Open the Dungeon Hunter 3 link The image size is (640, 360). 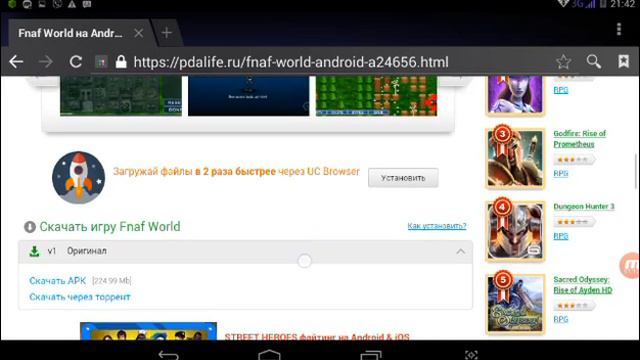coord(584,207)
